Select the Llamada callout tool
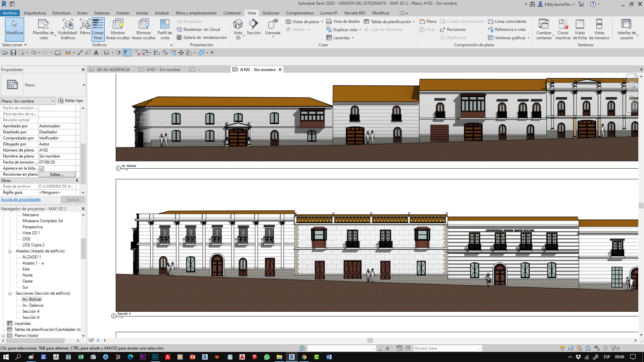The image size is (644, 362). pyautogui.click(x=273, y=28)
